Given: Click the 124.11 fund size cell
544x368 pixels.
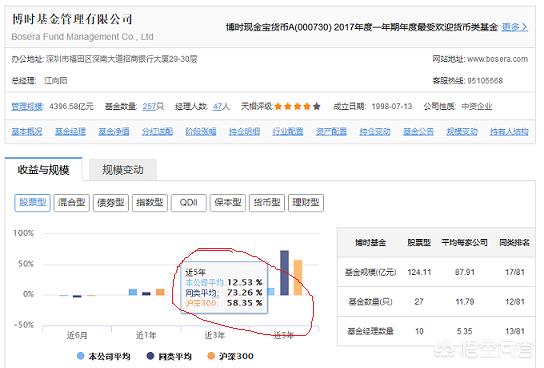Looking at the screenshot, I should [419, 272].
